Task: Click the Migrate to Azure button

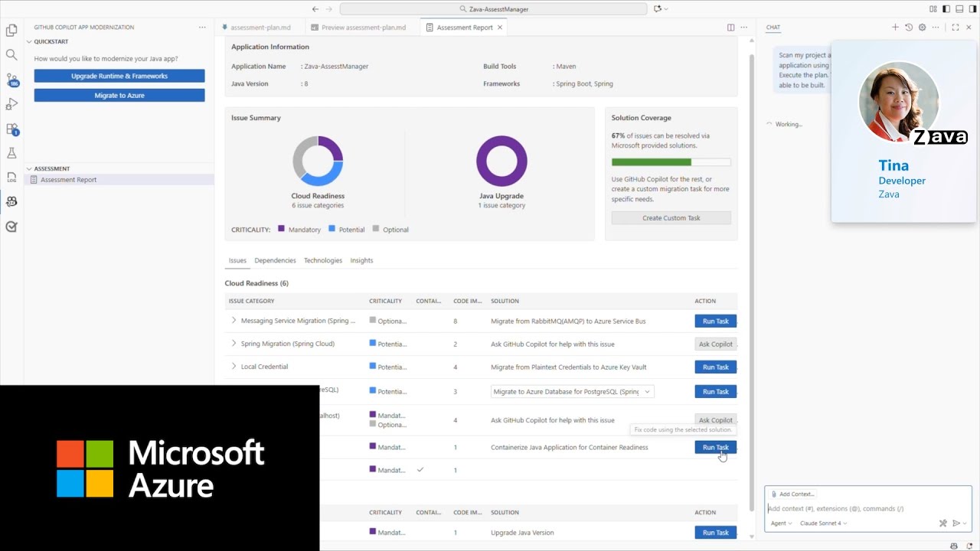Action: click(119, 95)
